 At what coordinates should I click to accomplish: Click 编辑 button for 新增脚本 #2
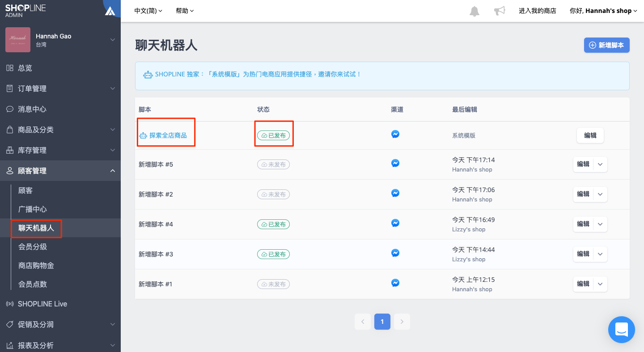click(x=583, y=194)
